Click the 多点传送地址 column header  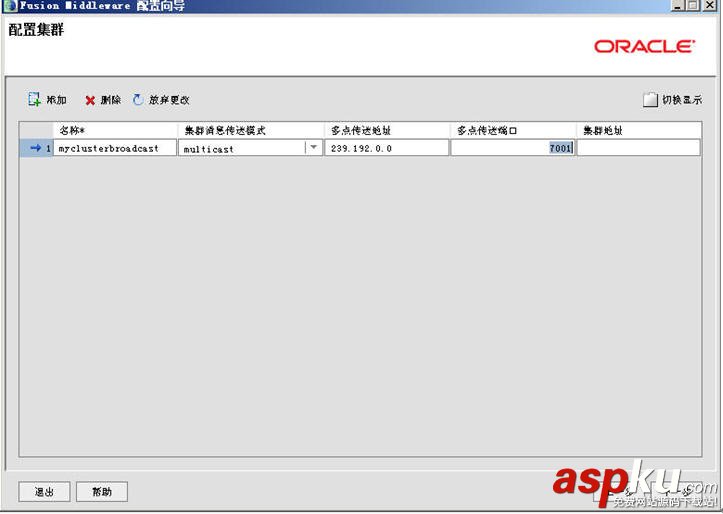pyautogui.click(x=387, y=130)
